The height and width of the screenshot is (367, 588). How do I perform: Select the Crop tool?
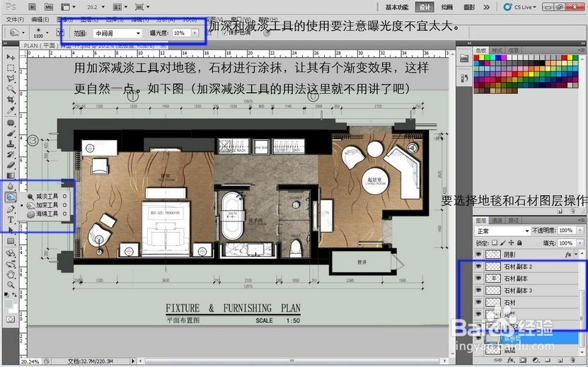[11, 100]
